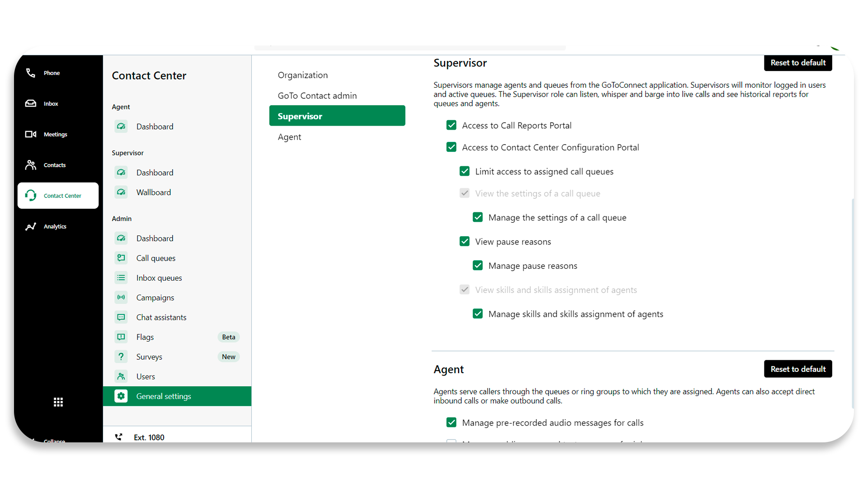Click the Call queues icon

pyautogui.click(x=121, y=258)
